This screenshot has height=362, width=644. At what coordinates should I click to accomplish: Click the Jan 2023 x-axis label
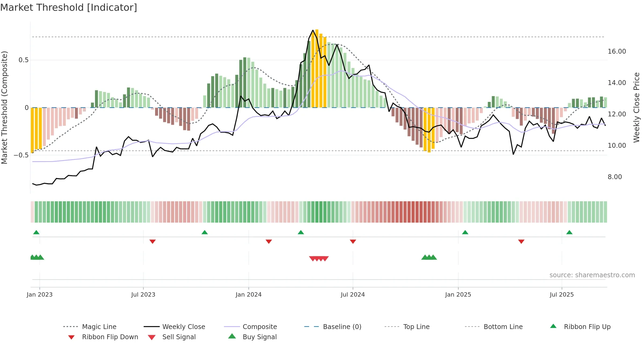coord(40,294)
